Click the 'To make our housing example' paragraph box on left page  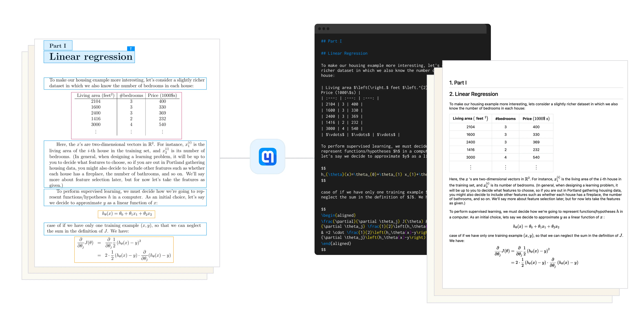tap(125, 84)
